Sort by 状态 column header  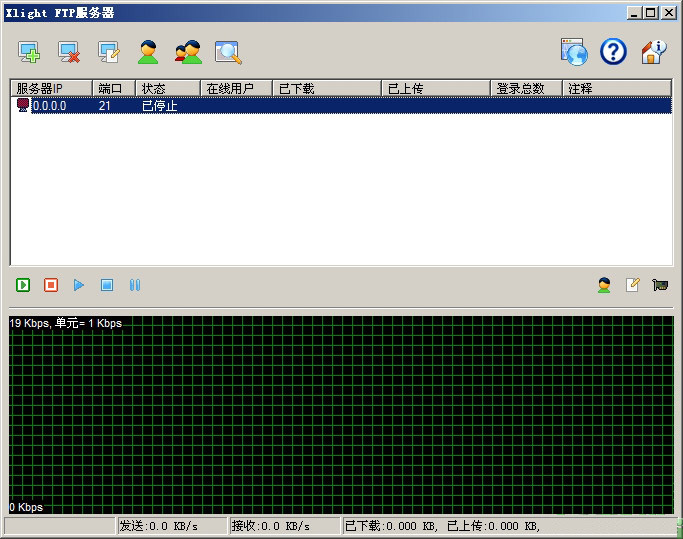(x=167, y=88)
